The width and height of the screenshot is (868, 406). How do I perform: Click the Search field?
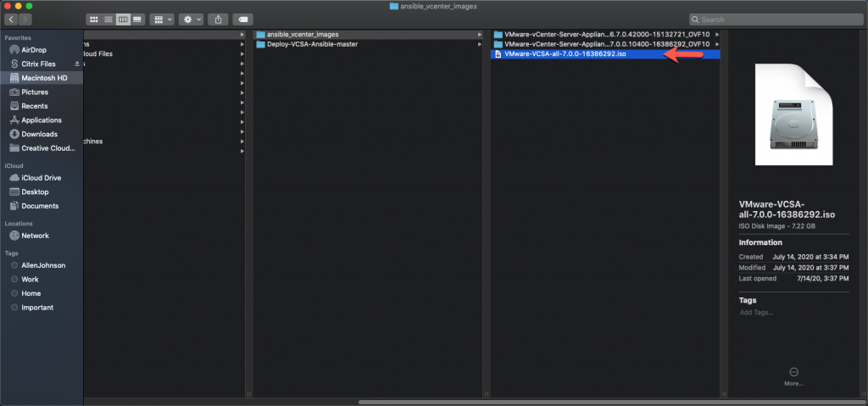(776, 19)
